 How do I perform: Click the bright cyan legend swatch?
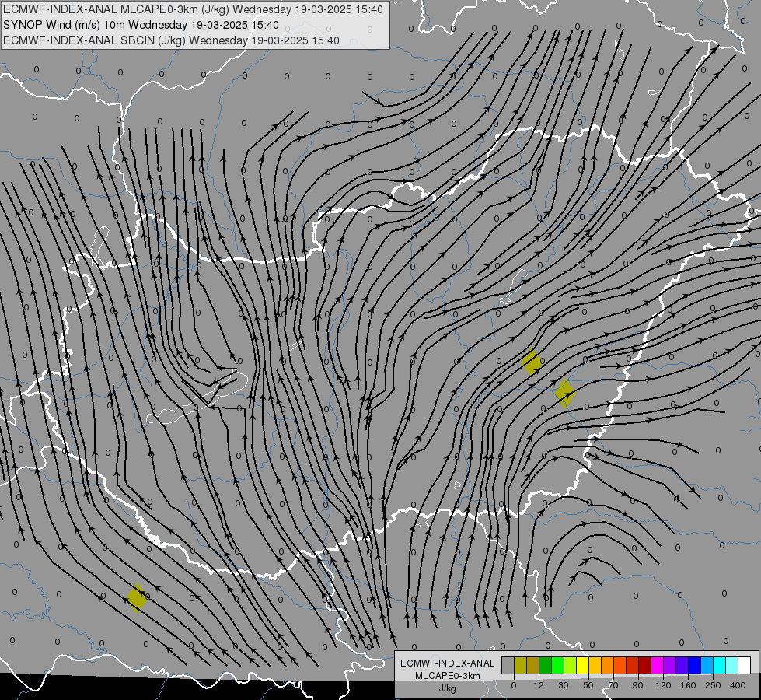720,665
